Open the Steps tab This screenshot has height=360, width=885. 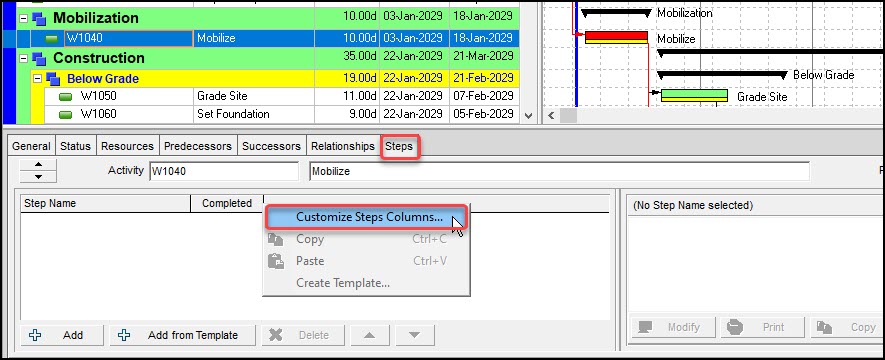click(399, 146)
